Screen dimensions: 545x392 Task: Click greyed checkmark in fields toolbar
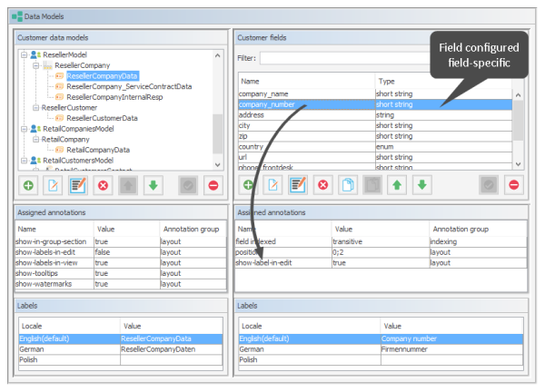point(489,185)
